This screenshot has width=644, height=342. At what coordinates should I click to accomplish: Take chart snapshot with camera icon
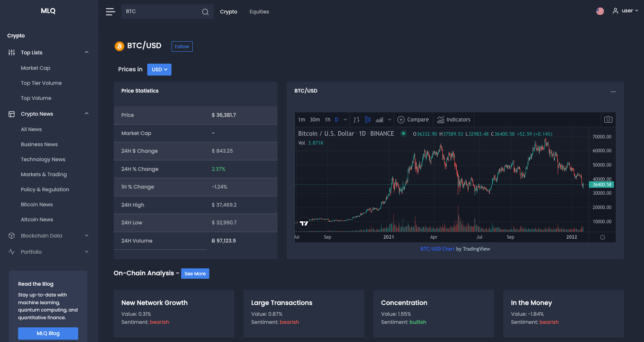tap(608, 120)
